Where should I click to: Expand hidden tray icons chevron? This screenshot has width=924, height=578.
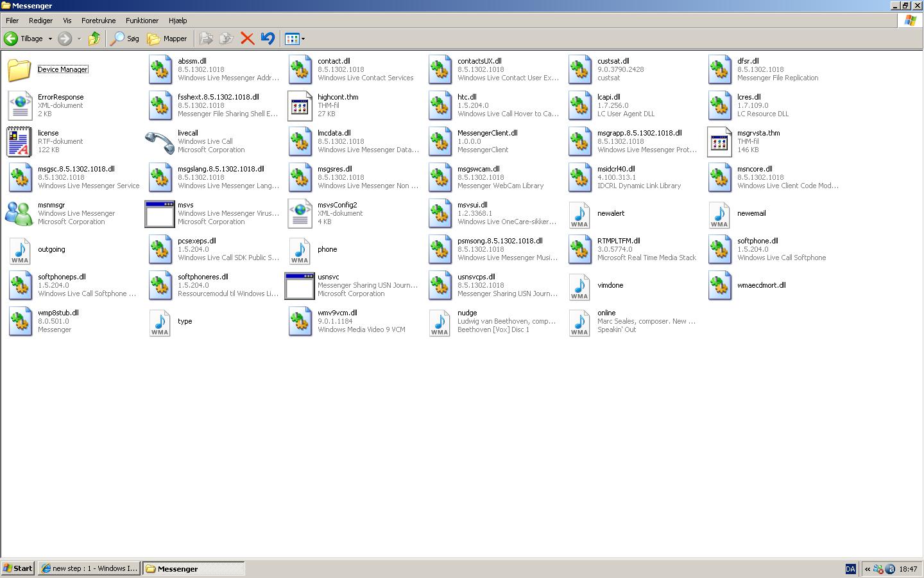click(868, 569)
